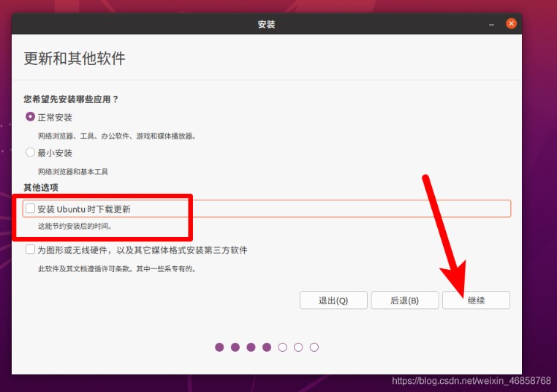Tick the 为图形或无线硬件 third-party software checkbox

click(x=30, y=249)
